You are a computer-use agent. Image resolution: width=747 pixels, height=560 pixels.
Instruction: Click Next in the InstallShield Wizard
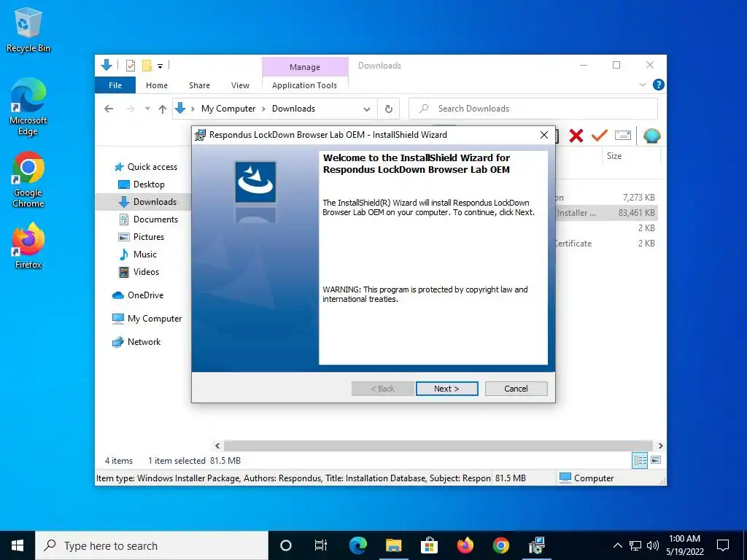click(446, 389)
